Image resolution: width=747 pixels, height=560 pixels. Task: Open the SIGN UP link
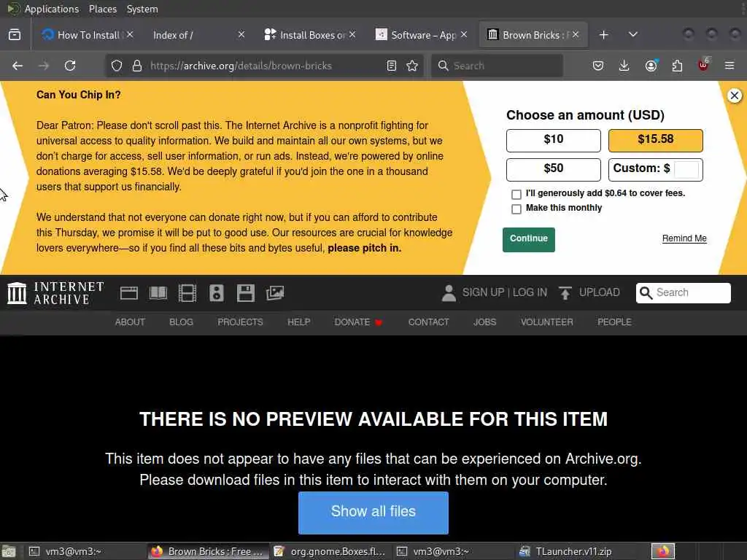coord(483,292)
